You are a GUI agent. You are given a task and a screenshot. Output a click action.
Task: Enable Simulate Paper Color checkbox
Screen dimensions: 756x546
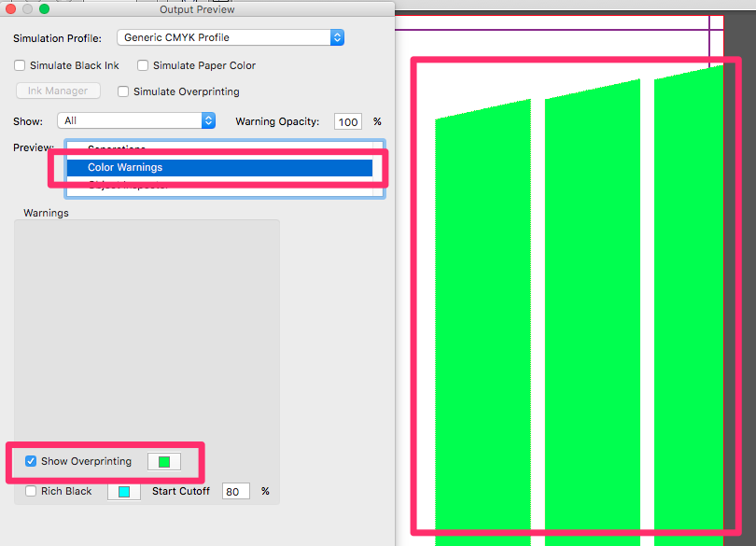click(x=143, y=65)
